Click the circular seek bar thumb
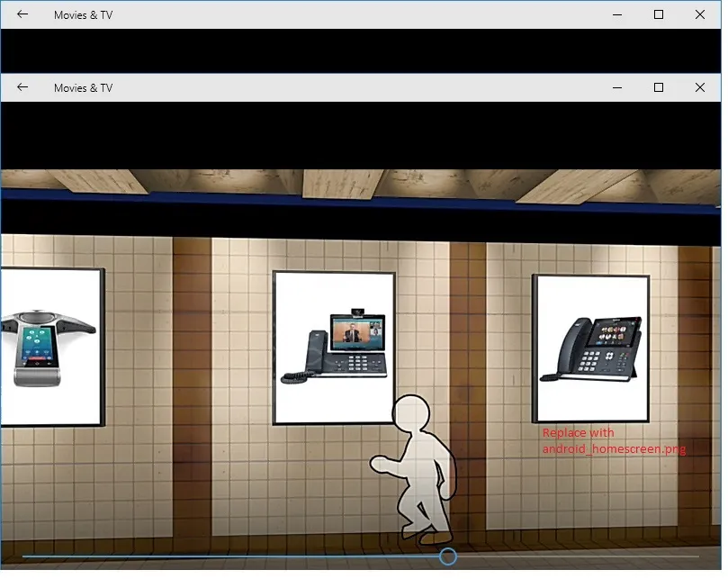This screenshot has width=728, height=579. (x=447, y=556)
